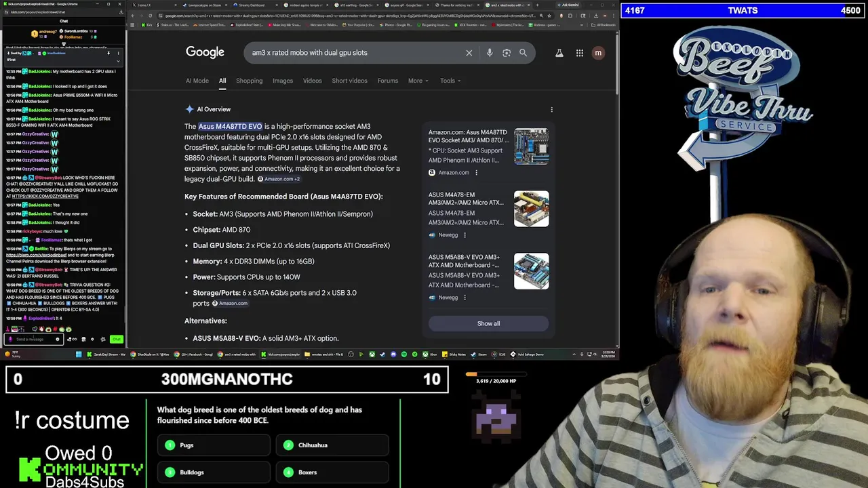Go back in Chrome main window
The width and height of the screenshot is (868, 488).
tap(134, 16)
